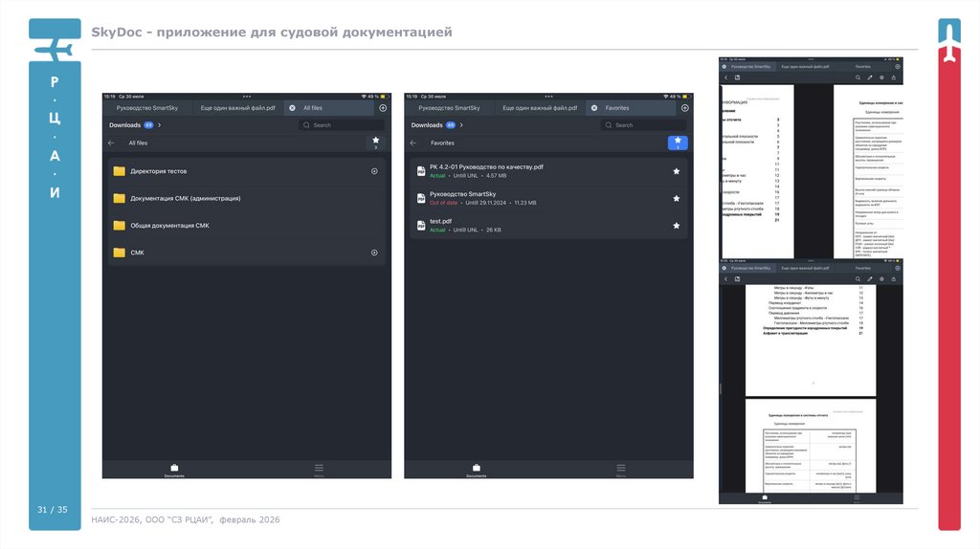Switch to Руководство SmartSky tab on All files screen

pos(147,108)
